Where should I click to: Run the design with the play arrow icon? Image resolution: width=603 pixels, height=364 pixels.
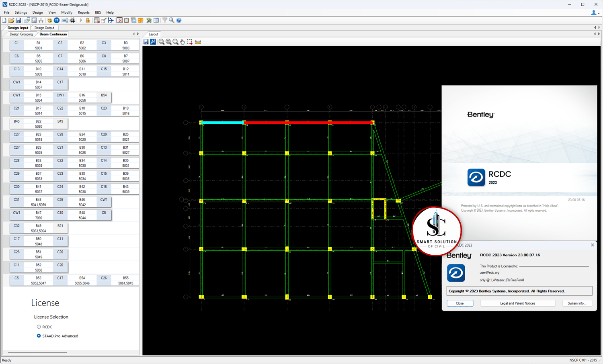tap(81, 20)
